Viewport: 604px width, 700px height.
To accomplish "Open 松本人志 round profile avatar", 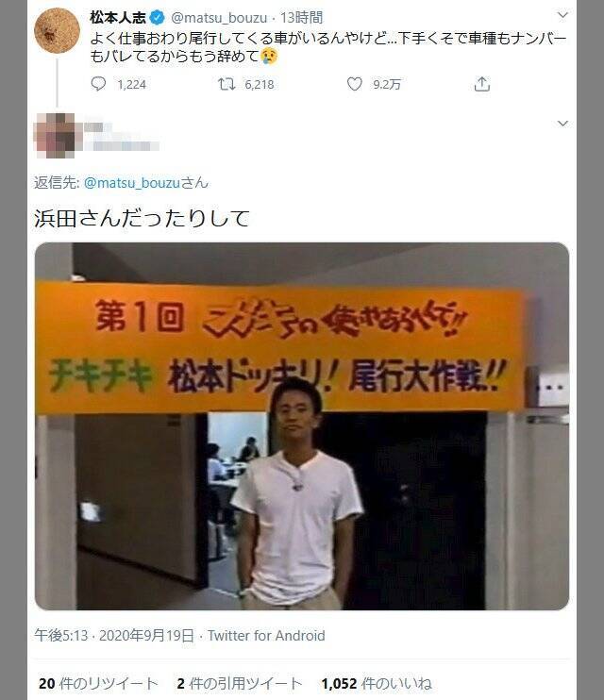I will click(58, 31).
